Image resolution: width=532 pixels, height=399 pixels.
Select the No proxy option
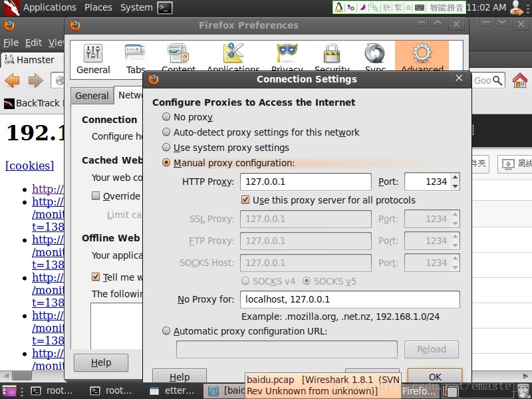[166, 117]
